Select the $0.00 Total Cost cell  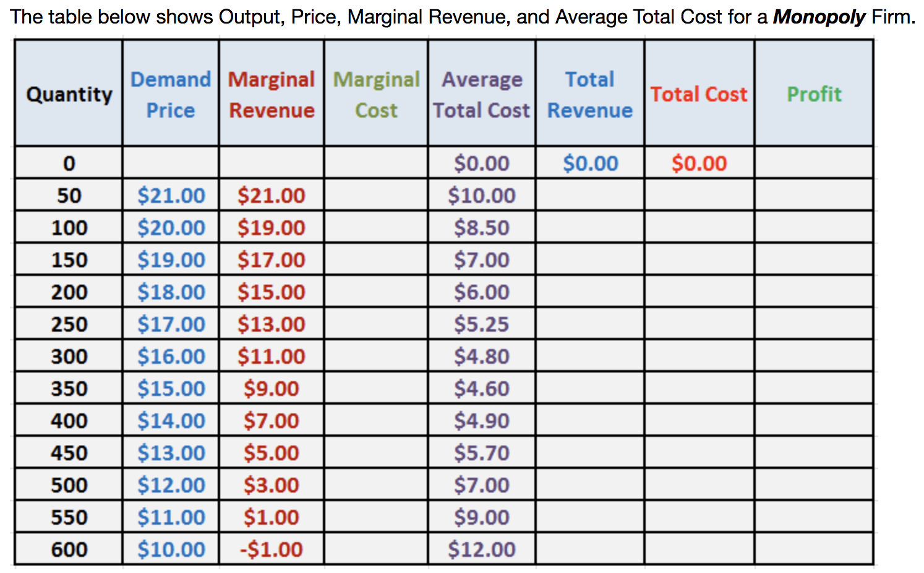point(698,163)
